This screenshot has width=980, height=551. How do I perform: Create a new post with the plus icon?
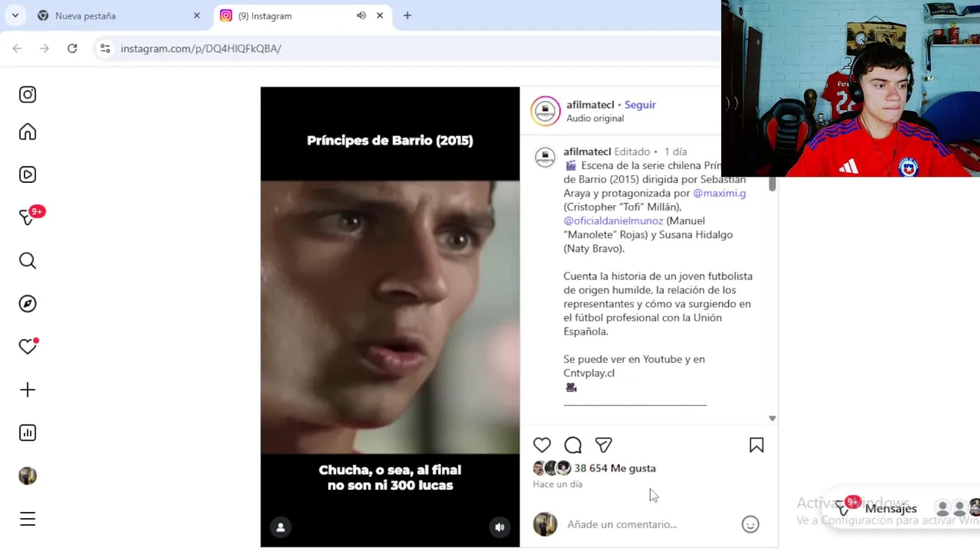(28, 390)
